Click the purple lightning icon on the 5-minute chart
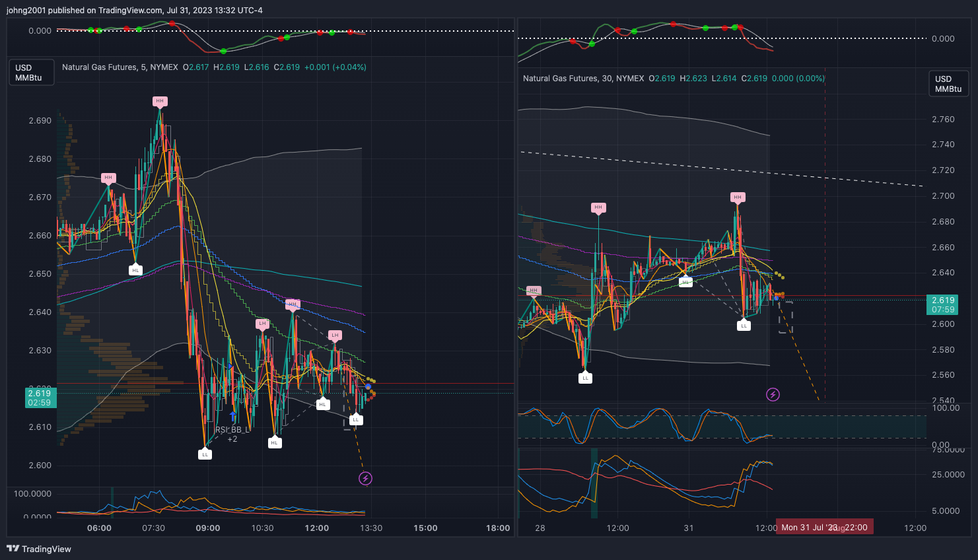Viewport: 978px width, 560px height. 365,478
